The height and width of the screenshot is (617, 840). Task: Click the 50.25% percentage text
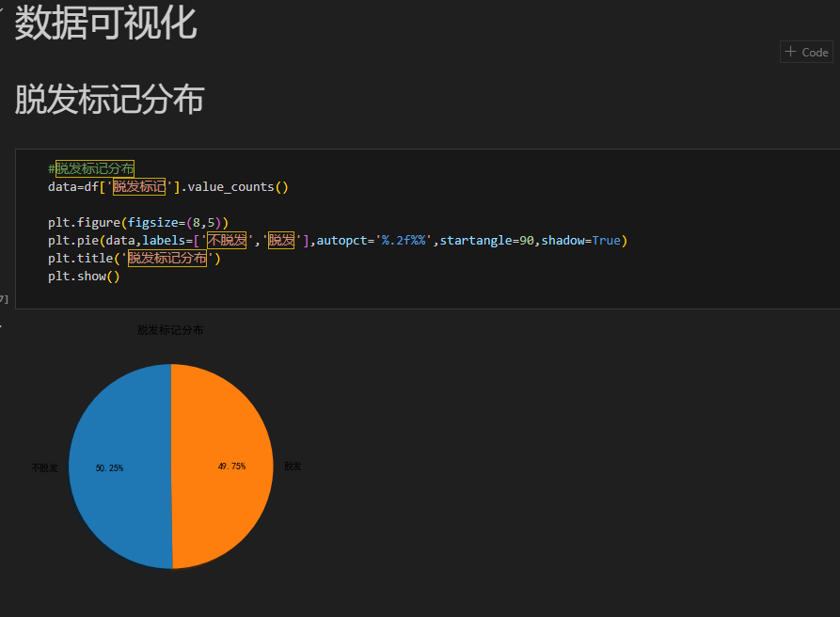[109, 468]
